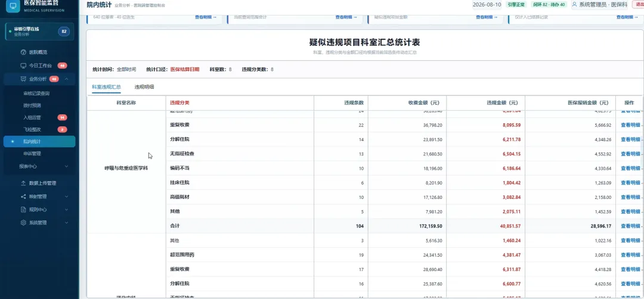Click the date 2026-08-10 in the header
The width and height of the screenshot is (644, 299).
coord(487,5)
